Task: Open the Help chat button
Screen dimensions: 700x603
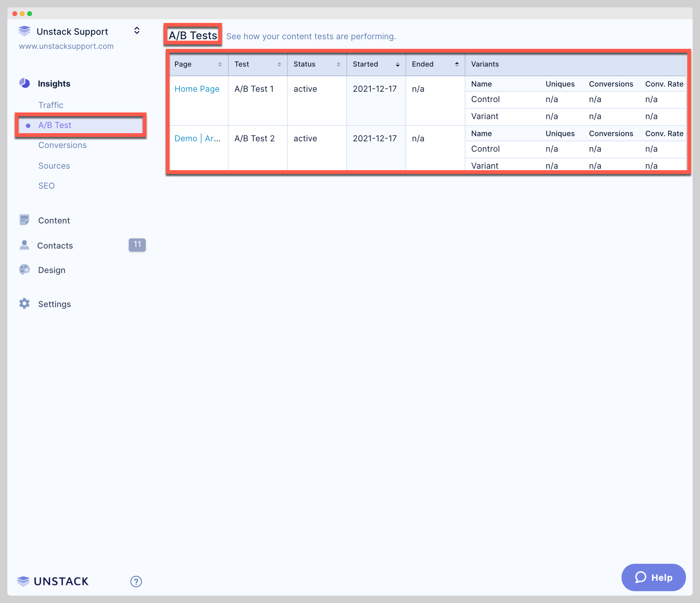Action: pos(653,577)
